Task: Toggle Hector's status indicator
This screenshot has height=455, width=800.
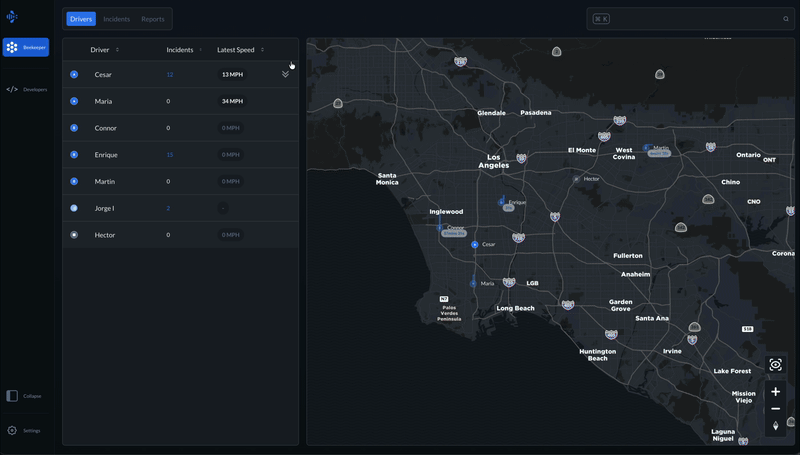Action: pos(74,235)
